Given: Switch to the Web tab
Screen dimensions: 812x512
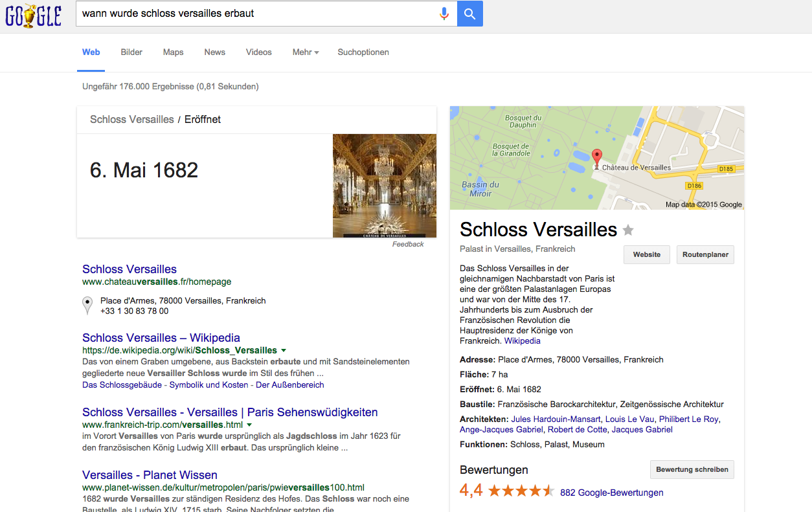Looking at the screenshot, I should pyautogui.click(x=91, y=52).
